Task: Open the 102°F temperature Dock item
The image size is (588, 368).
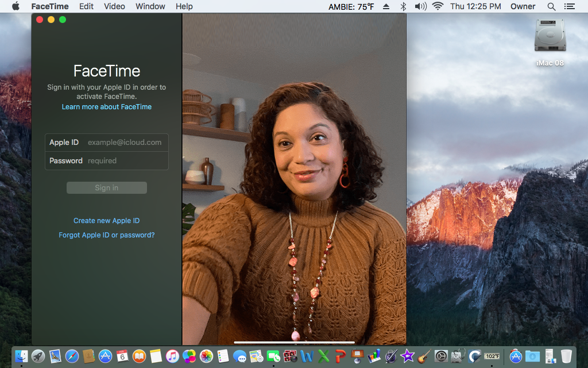Action: (492, 355)
